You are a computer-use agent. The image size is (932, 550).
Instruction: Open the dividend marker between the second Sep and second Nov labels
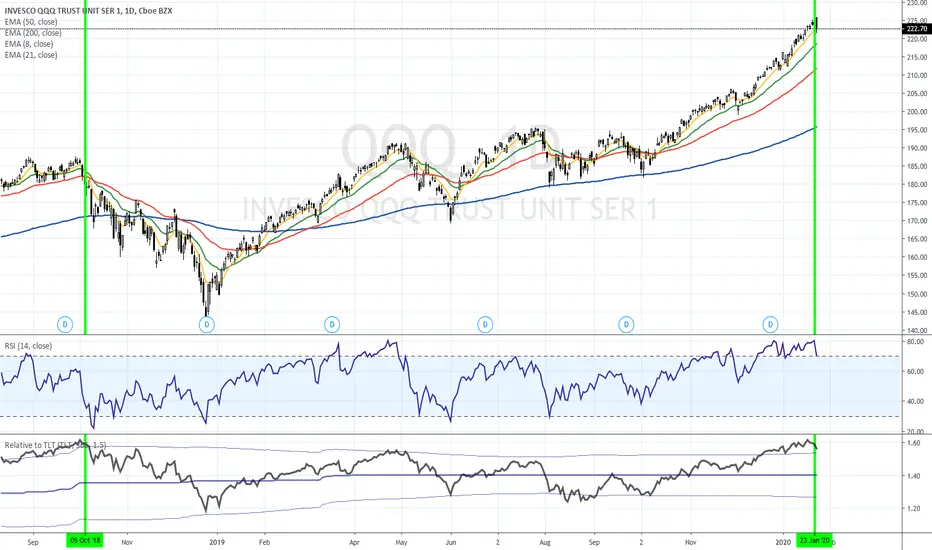point(626,325)
